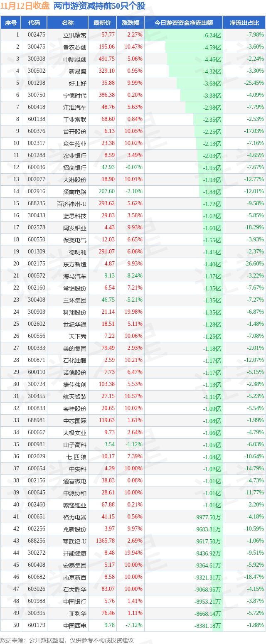Select the outflow -9977.50万 for 格力电器

pos(207,517)
